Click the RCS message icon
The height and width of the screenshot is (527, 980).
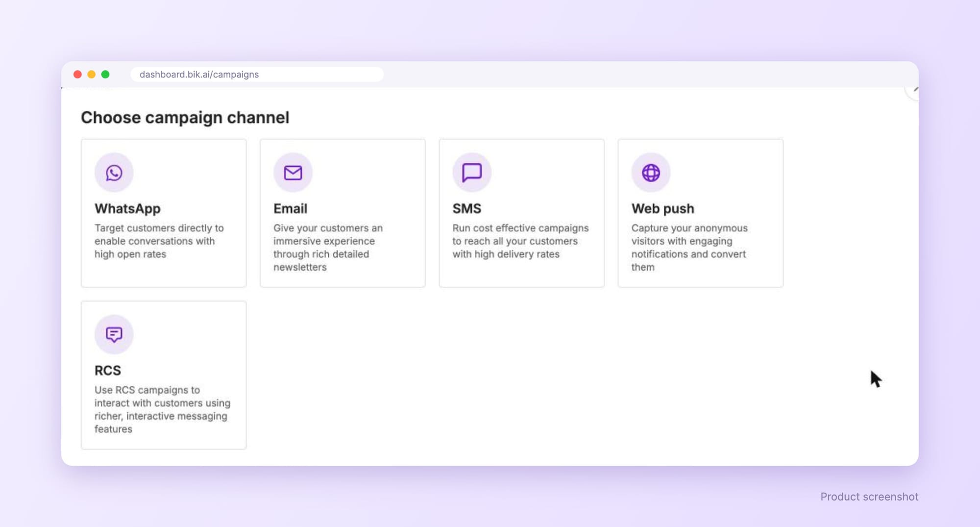114,334
